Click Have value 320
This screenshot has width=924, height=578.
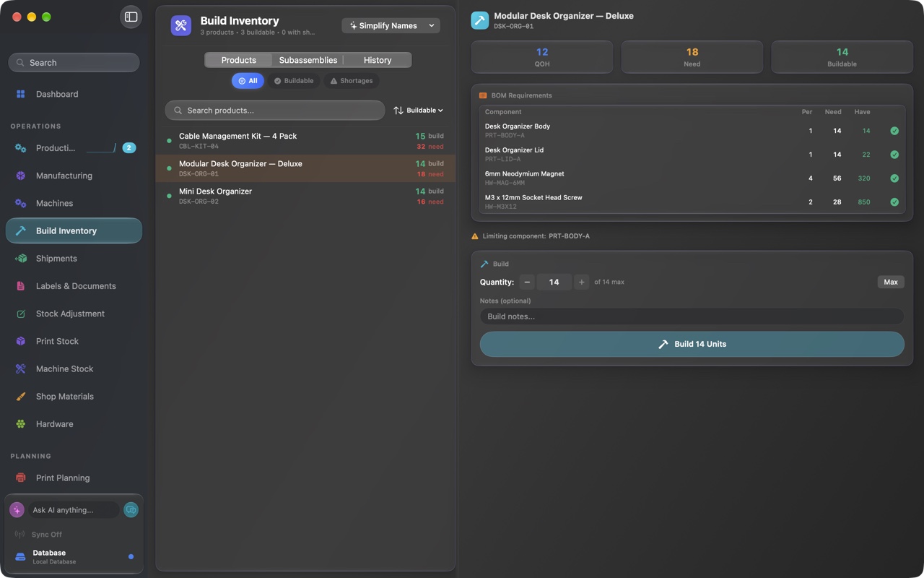[x=864, y=178]
